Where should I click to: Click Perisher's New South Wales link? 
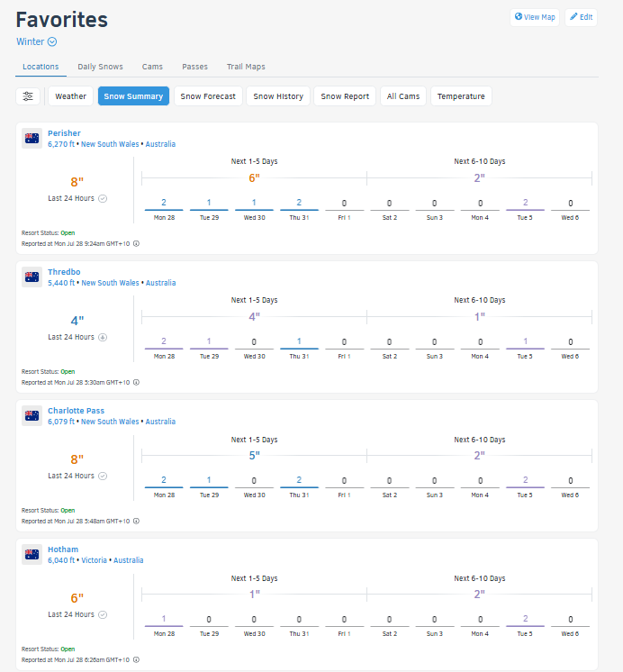(110, 144)
